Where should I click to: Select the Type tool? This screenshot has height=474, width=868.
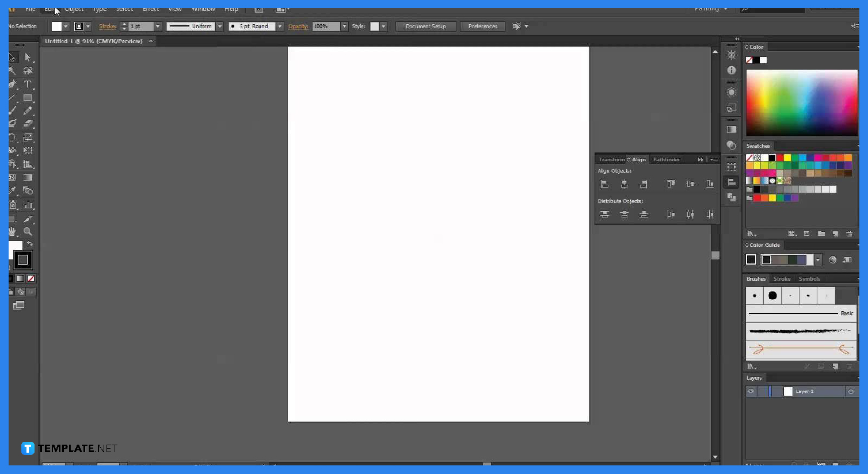[27, 84]
